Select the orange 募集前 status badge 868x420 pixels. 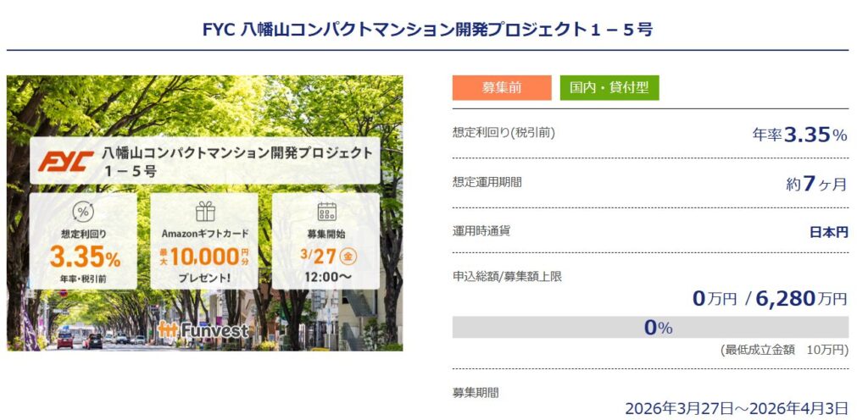[x=501, y=88]
